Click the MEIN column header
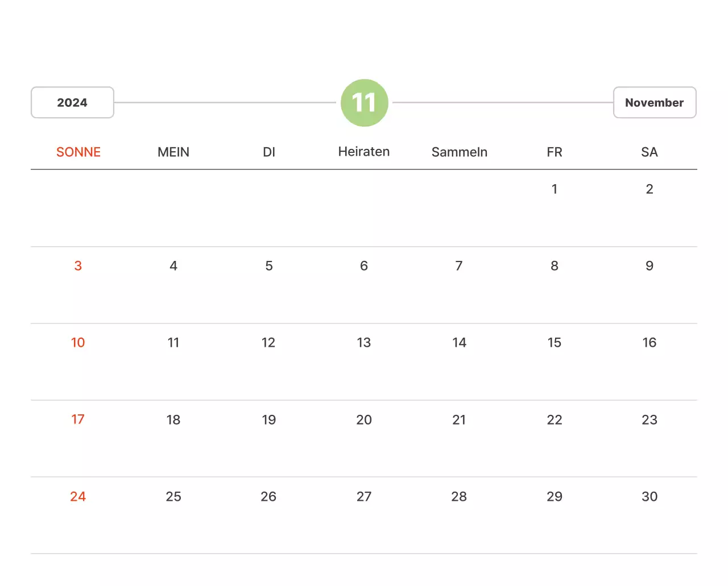728x586 pixels. point(173,152)
